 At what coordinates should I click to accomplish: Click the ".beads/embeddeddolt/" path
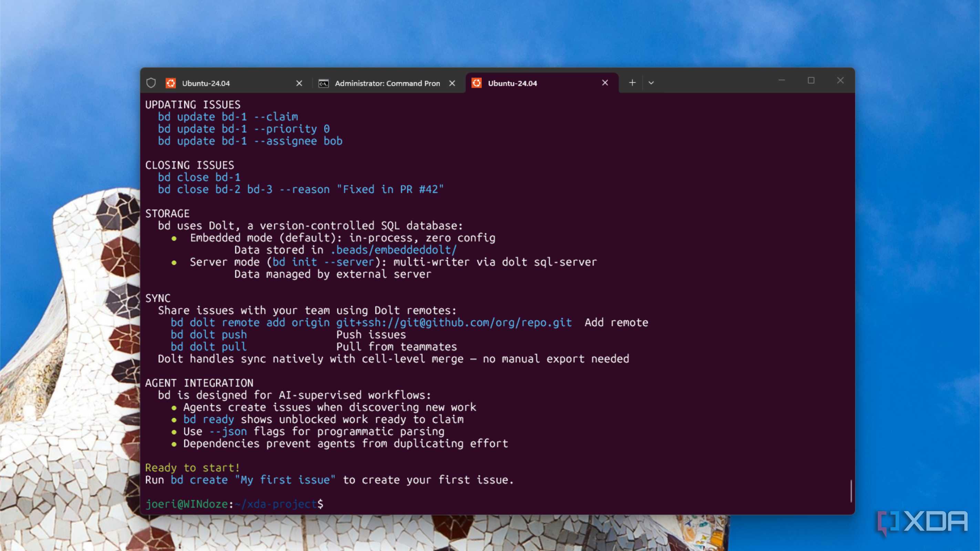pos(393,250)
